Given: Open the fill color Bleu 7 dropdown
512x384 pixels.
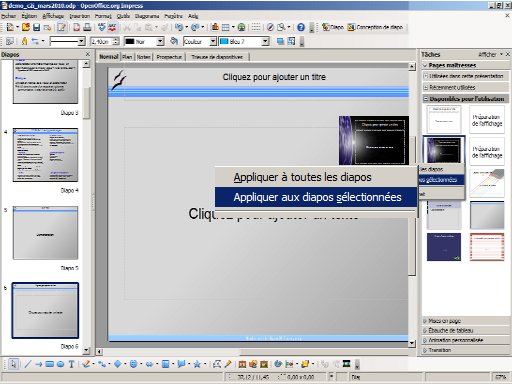Looking at the screenshot, I should pyautogui.click(x=265, y=41).
